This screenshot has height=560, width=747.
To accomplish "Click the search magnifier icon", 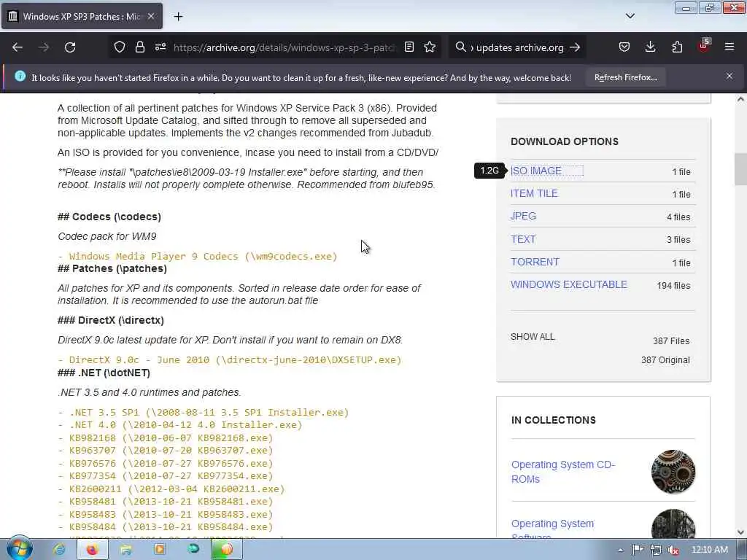I will [x=460, y=47].
